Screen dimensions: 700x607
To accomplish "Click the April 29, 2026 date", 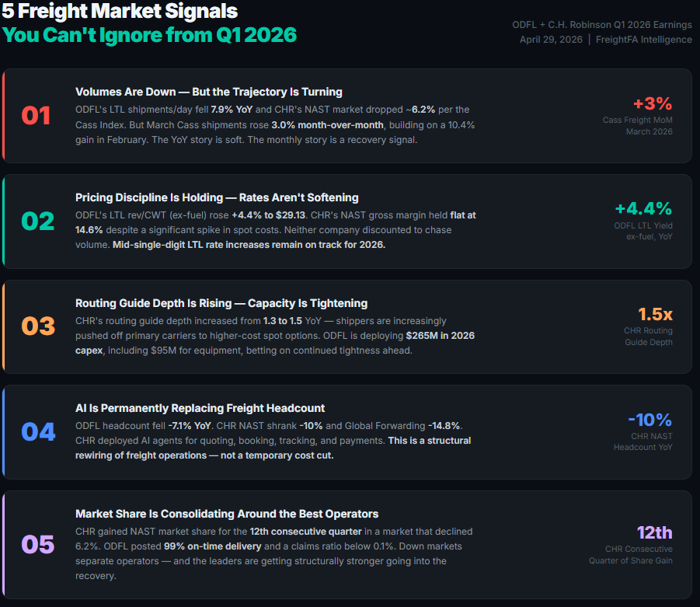I will (551, 40).
